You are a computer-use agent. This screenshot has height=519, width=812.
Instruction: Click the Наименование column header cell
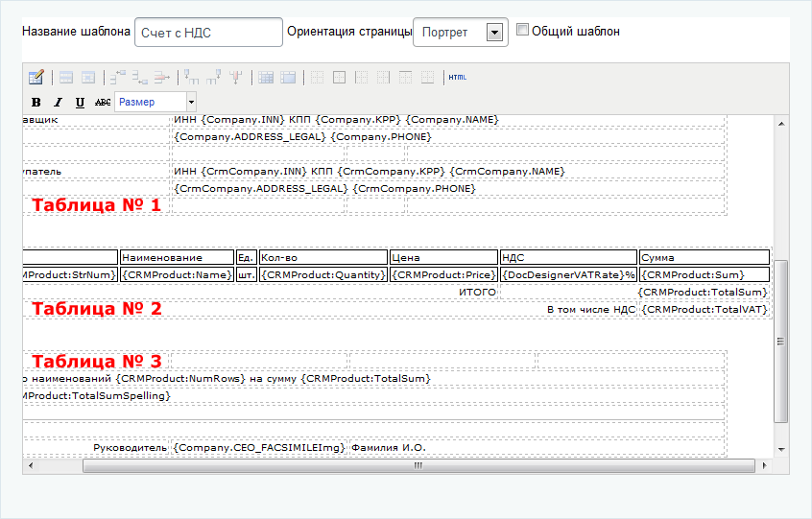point(177,257)
